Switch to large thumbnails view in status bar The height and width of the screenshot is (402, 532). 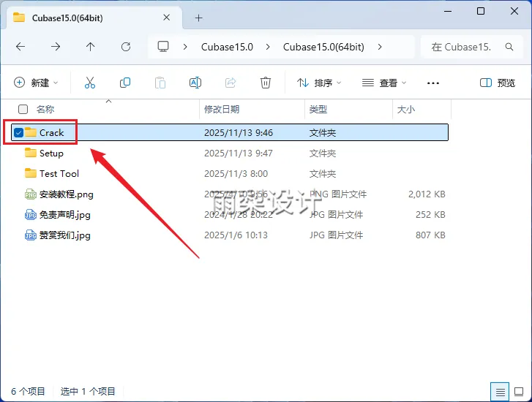click(518, 392)
